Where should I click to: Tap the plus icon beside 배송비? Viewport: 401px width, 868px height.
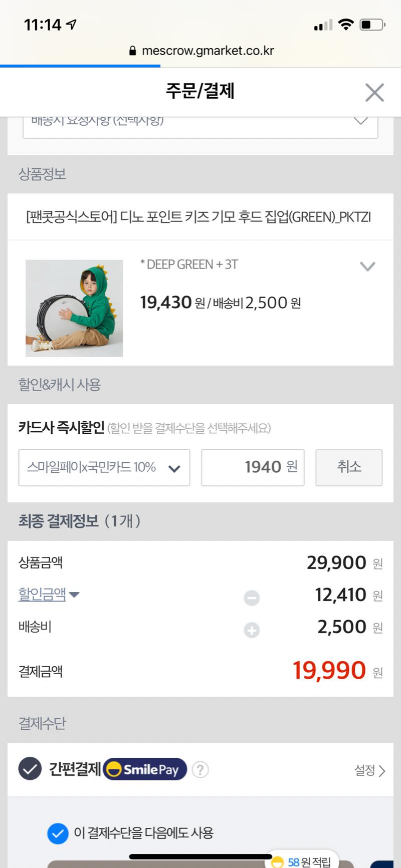252,630
